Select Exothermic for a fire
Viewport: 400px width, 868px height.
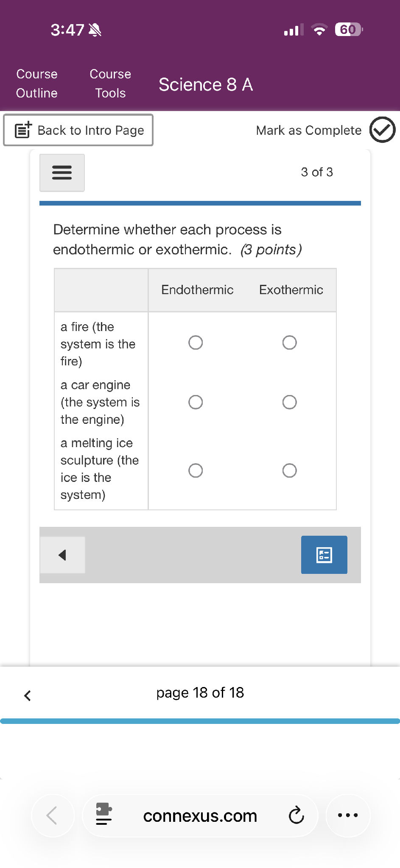289,342
